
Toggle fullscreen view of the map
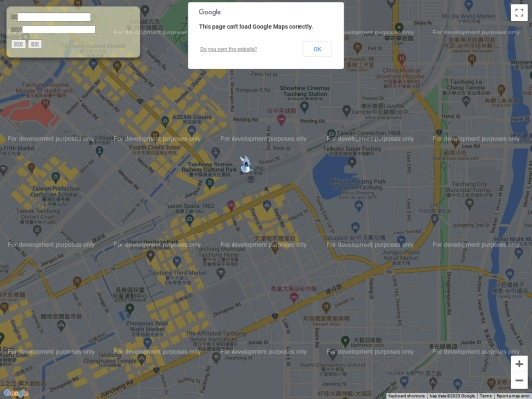tap(519, 13)
